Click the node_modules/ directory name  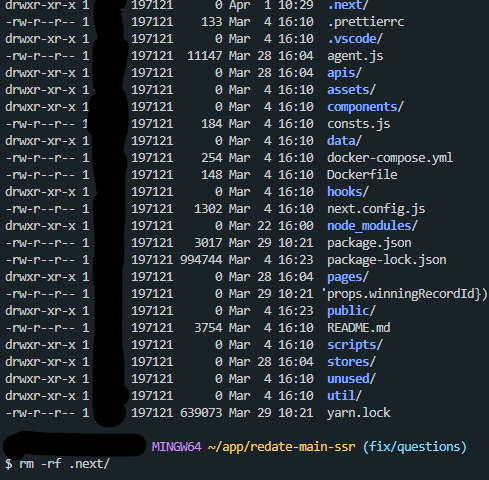pyautogui.click(x=372, y=226)
